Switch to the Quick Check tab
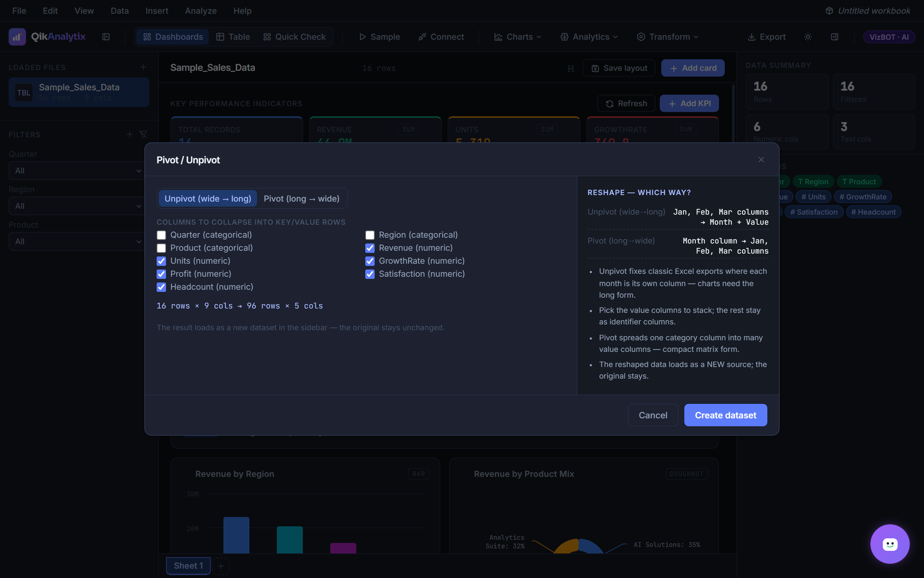Image resolution: width=924 pixels, height=578 pixels. 295,37
